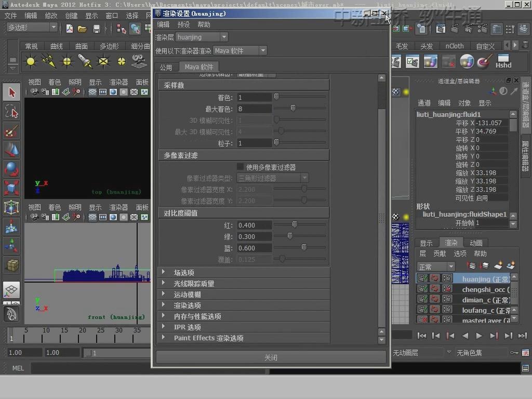Expand the 运动模糊 section
This screenshot has height=399, width=532.
click(x=164, y=294)
